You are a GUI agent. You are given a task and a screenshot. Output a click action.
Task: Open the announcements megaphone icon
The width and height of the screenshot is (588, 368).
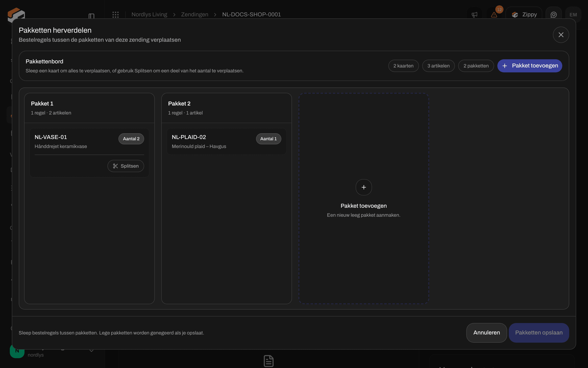pos(474,15)
